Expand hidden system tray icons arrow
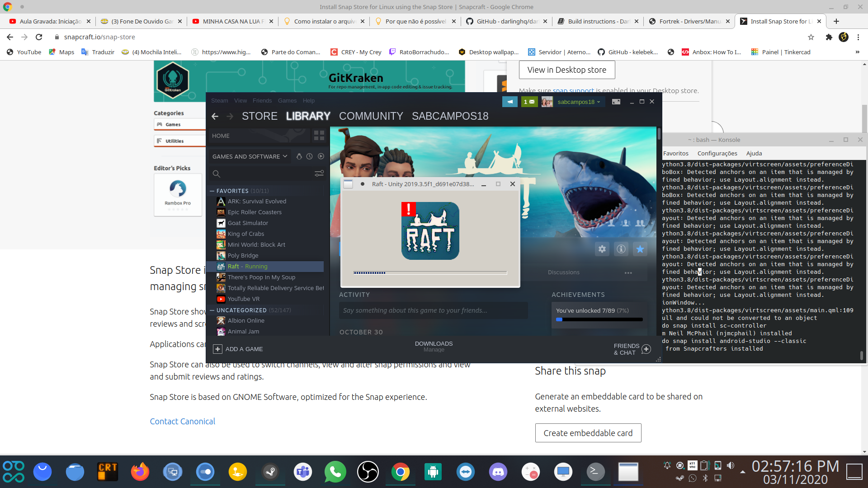Screen dimensions: 868x488 tap(742, 472)
